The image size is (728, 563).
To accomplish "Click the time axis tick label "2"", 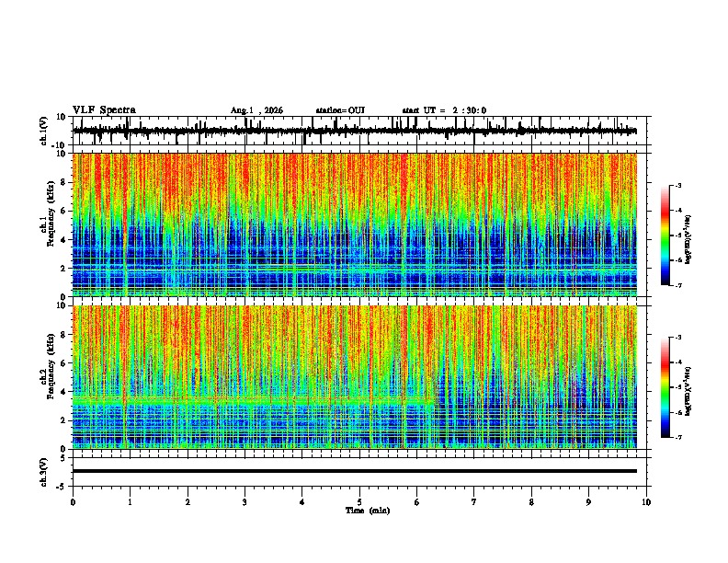I will [188, 502].
